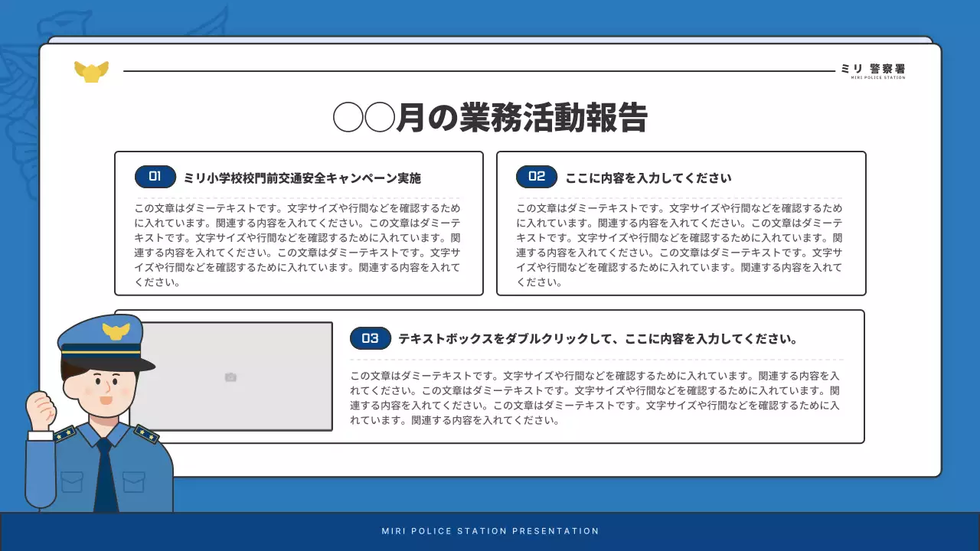Viewport: 980px width, 551px height.
Task: Click the camera icon in the image placeholder
Action: click(x=230, y=377)
